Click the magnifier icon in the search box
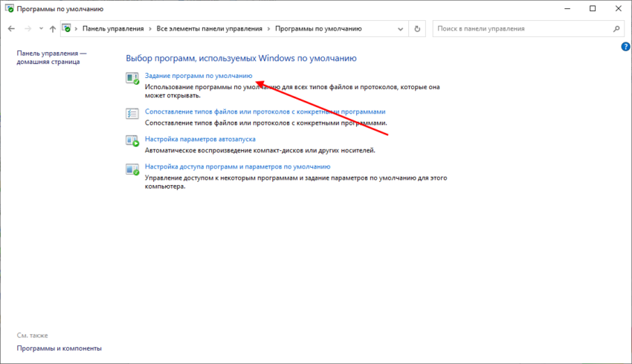Viewport: 632px width, 364px height. pos(616,29)
